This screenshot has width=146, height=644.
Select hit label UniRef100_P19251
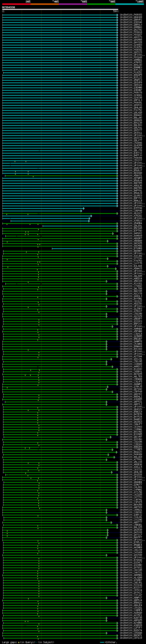coord(131,47)
